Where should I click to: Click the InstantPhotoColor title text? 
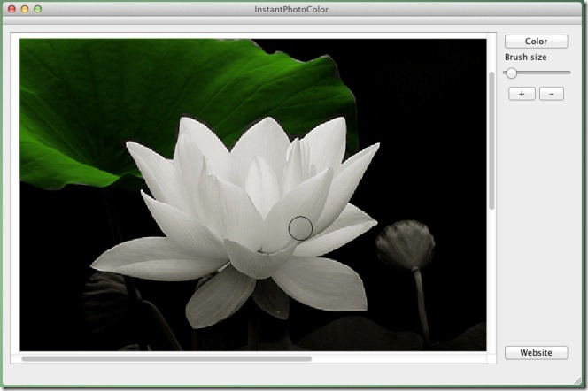point(291,10)
